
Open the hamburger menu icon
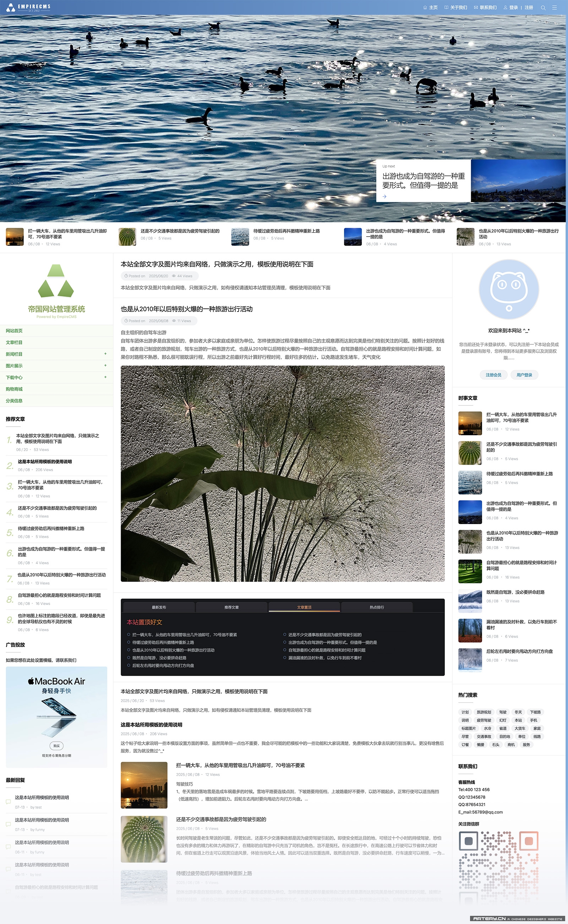point(554,7)
